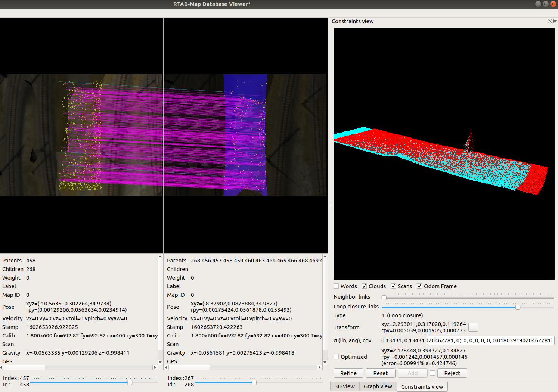This screenshot has height=392, width=558.
Task: Uncheck the Clouds checkbox
Action: (x=364, y=286)
